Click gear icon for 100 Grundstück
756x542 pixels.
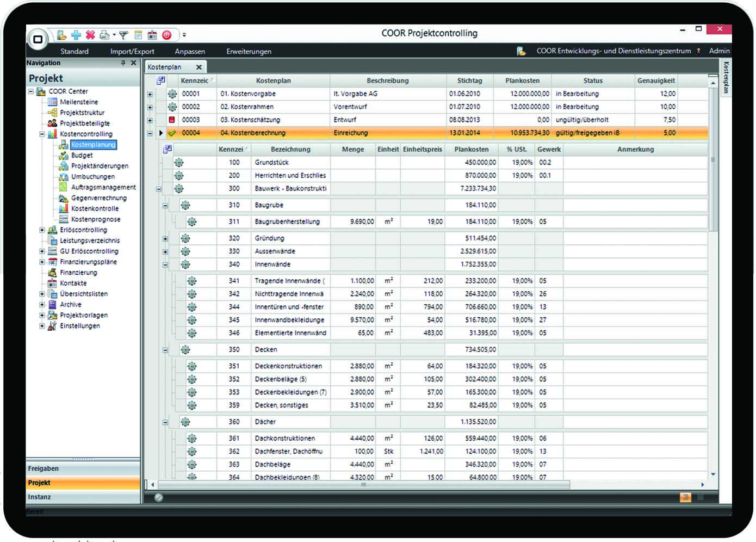[179, 162]
